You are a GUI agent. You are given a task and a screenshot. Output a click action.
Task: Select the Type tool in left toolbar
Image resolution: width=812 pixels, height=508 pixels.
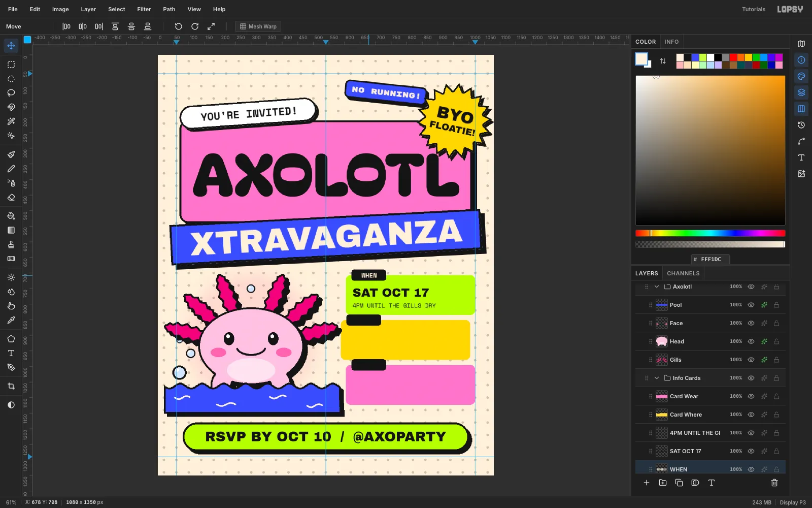pyautogui.click(x=11, y=353)
